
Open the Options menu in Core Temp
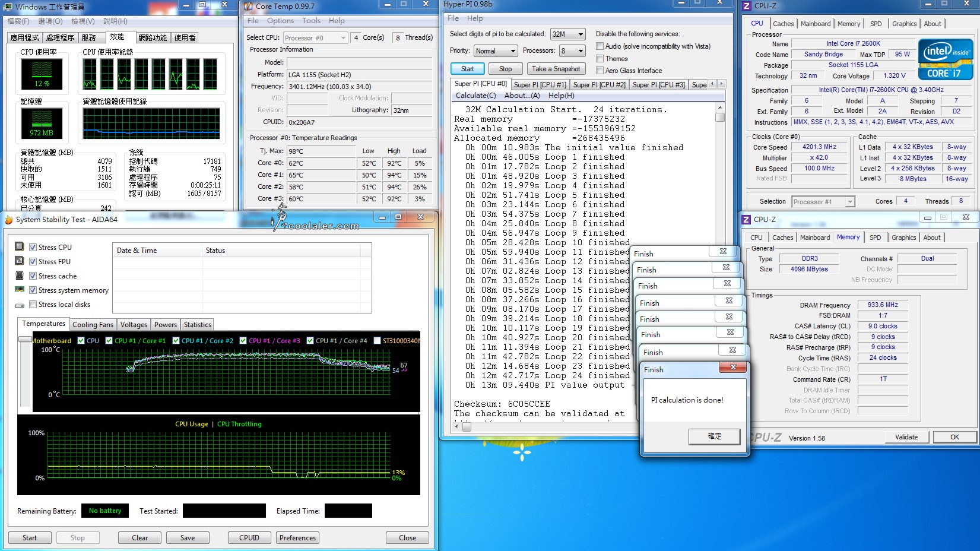point(280,21)
